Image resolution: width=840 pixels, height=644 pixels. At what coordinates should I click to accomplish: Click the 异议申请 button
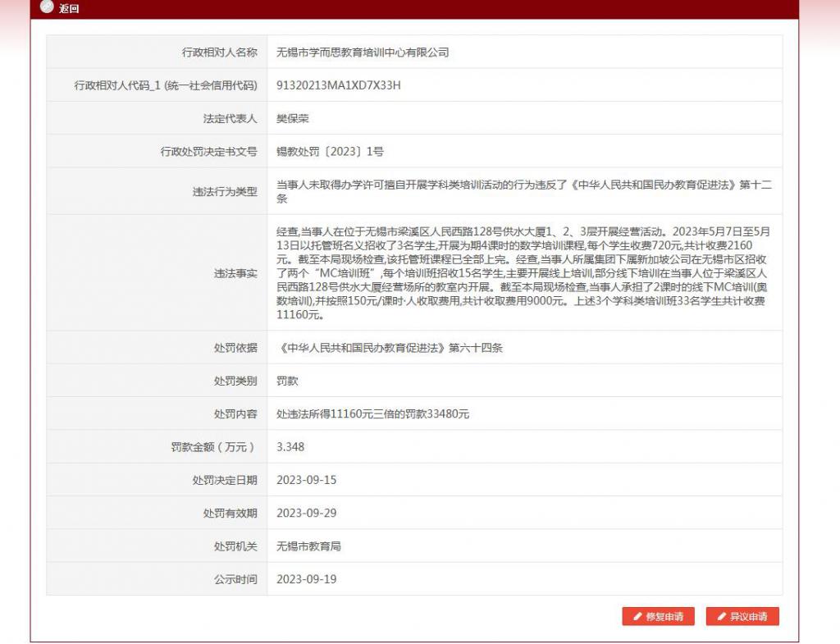pos(742,616)
